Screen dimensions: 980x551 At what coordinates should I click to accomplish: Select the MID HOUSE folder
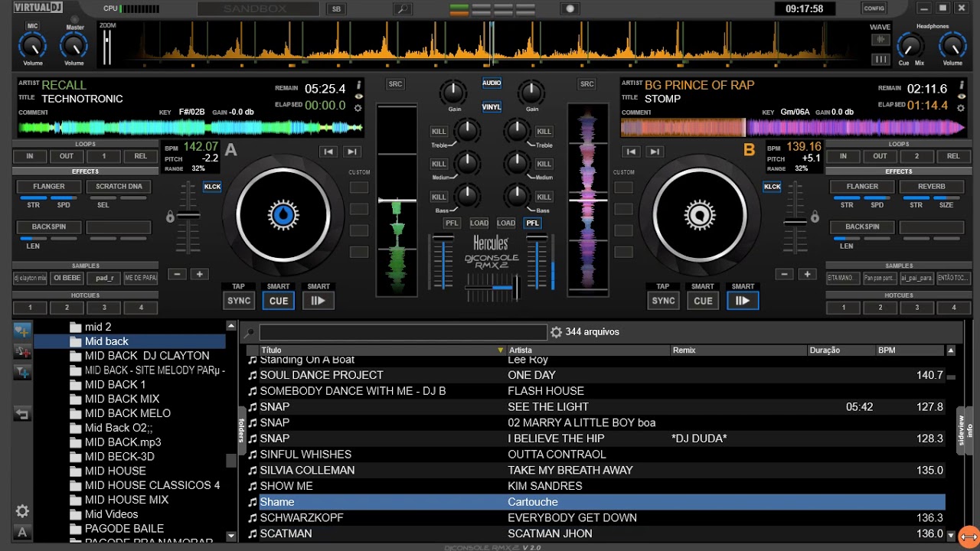pyautogui.click(x=116, y=471)
